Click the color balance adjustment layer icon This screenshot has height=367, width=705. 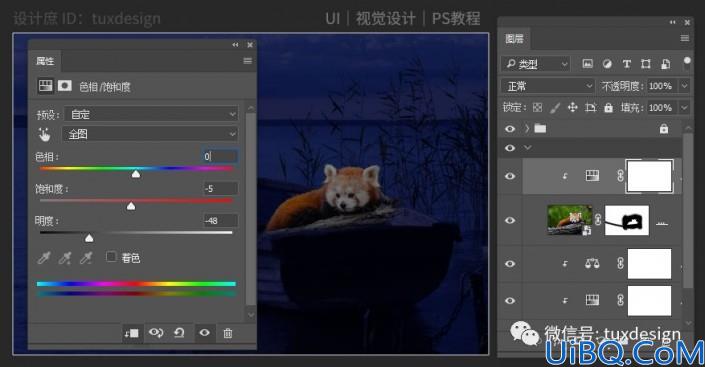click(592, 263)
